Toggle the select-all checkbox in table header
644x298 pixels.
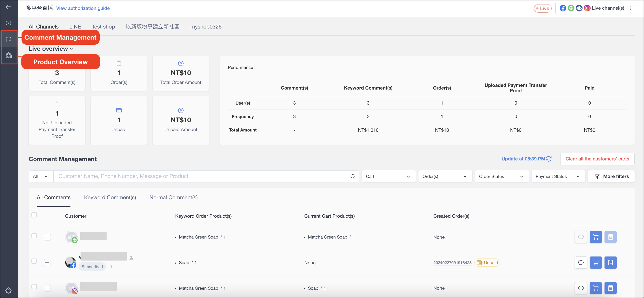click(x=34, y=215)
